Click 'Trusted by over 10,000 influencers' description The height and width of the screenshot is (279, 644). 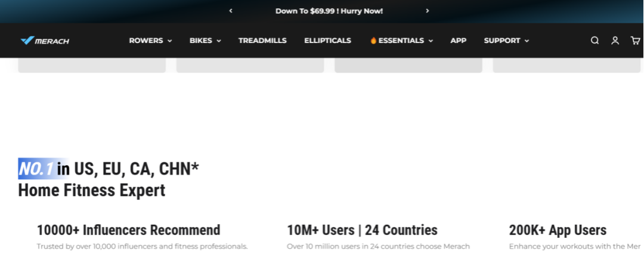tap(142, 247)
